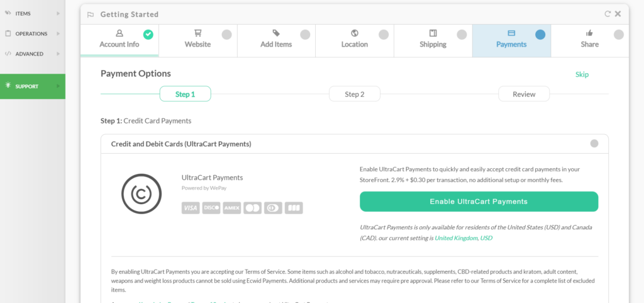Click the Advanced code brackets icon
The image size is (644, 303).
[x=8, y=54]
